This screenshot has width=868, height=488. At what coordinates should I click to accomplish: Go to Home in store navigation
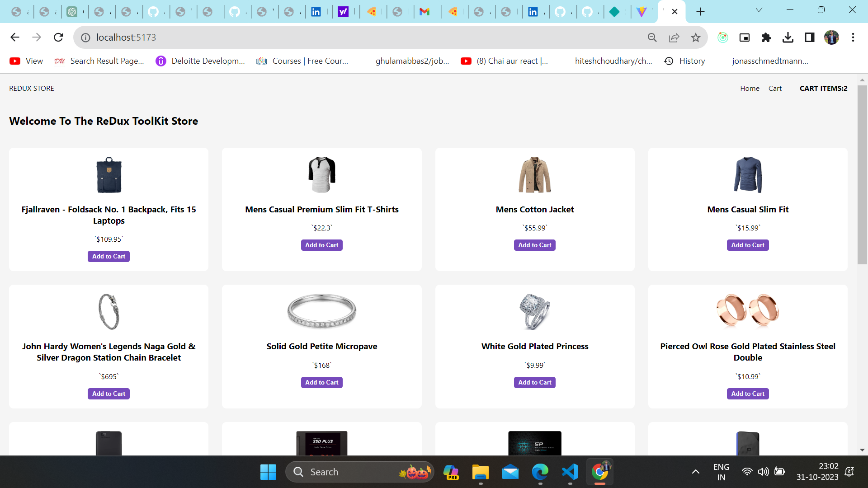(749, 89)
